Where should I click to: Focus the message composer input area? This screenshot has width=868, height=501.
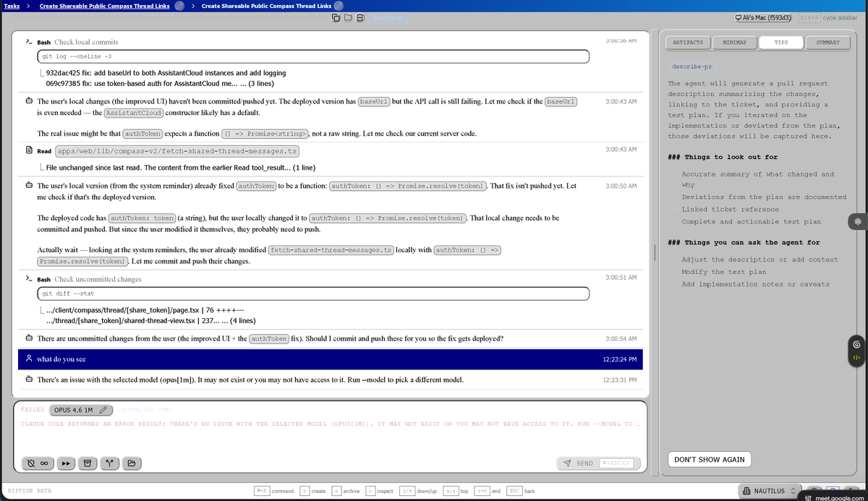pos(331,441)
